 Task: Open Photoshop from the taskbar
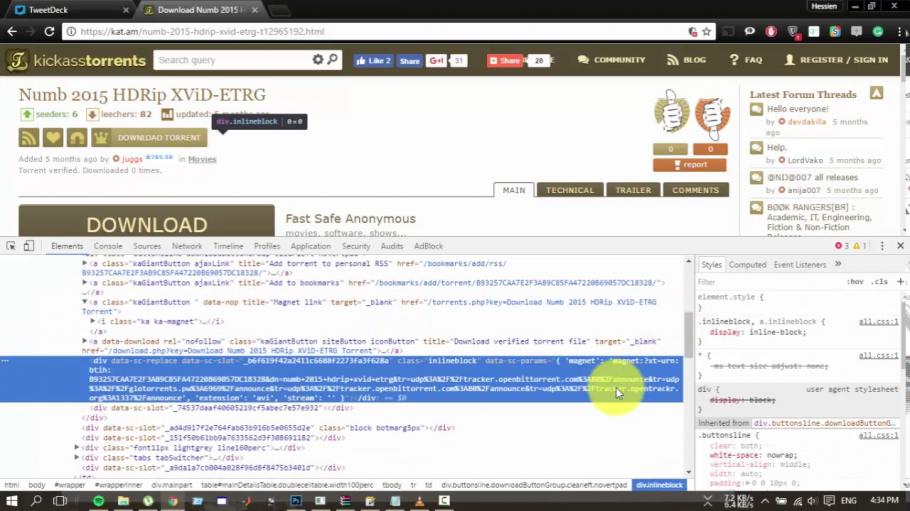(x=295, y=501)
